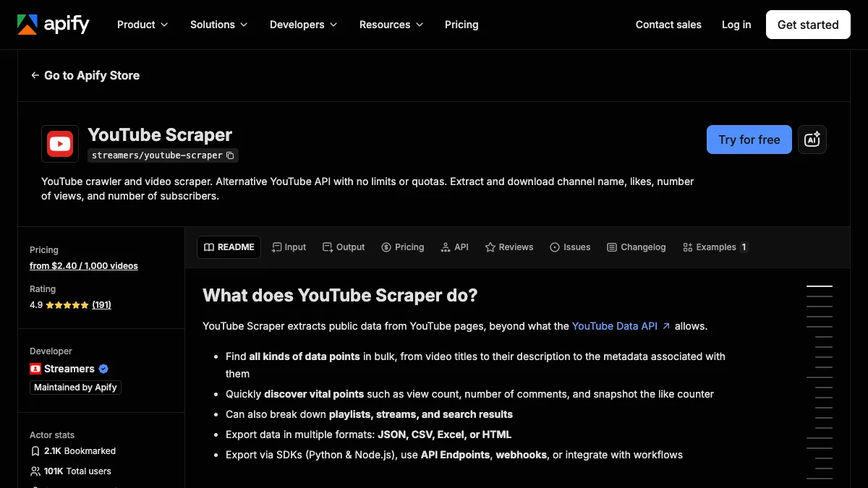This screenshot has height=488, width=868.
Task: Click the Streamers developer avatar icon
Action: click(x=35, y=369)
